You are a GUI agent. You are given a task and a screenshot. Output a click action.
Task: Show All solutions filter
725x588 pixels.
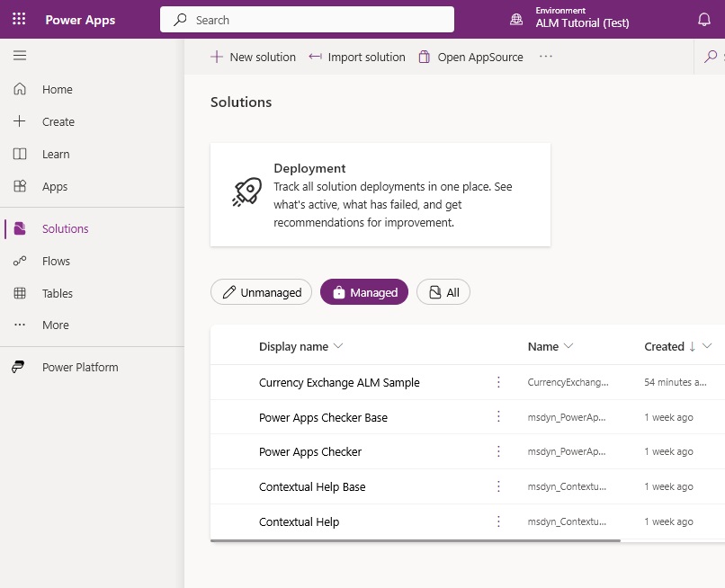(443, 292)
